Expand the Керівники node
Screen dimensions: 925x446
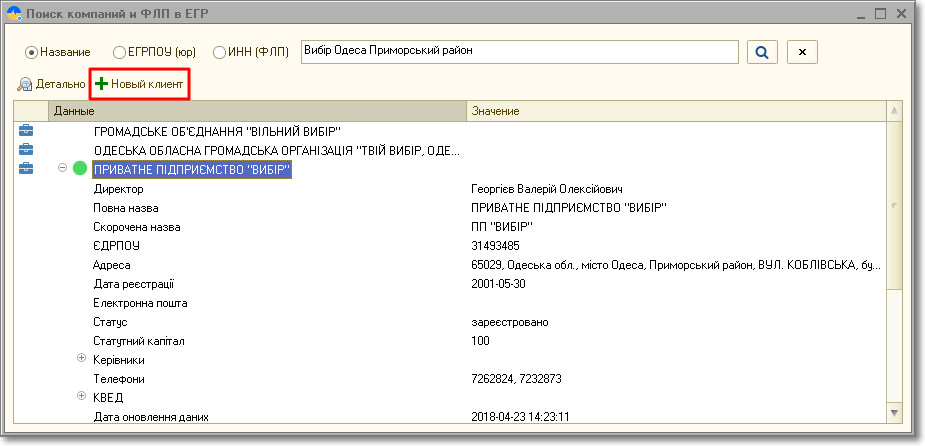tap(82, 359)
